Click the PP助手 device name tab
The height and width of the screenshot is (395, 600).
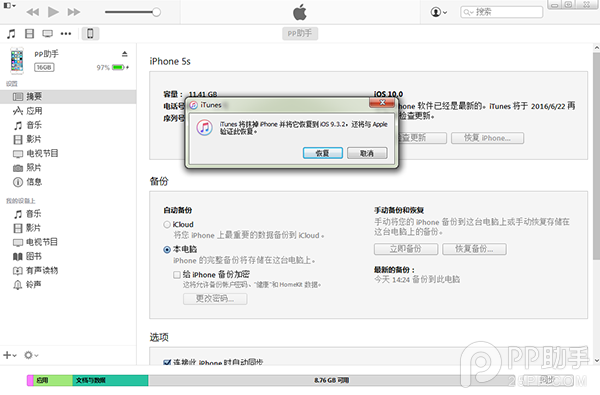300,34
